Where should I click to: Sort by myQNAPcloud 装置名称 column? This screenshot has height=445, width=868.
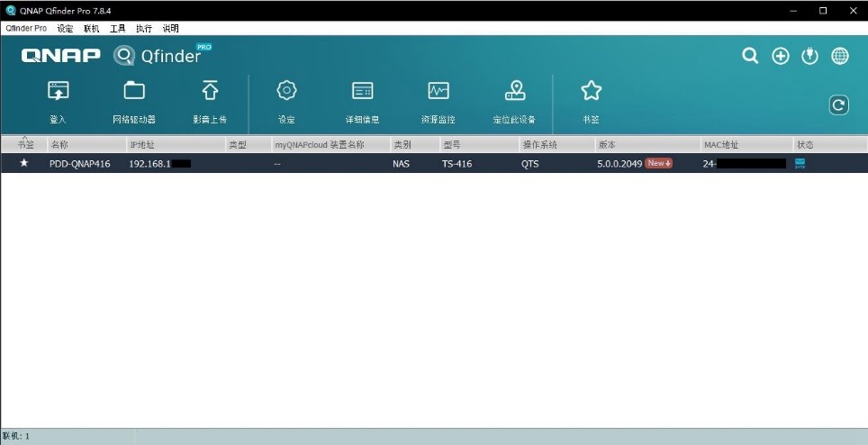tap(331, 144)
